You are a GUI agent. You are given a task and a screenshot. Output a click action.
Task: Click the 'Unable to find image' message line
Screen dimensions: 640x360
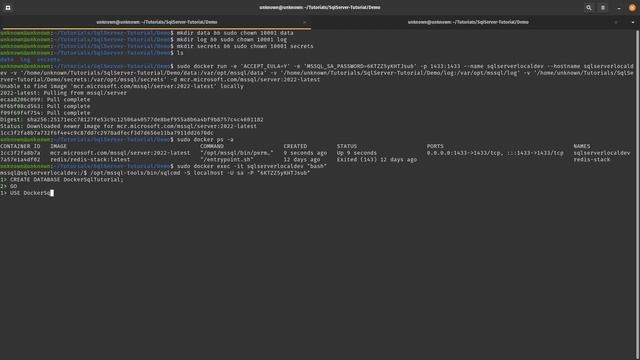pyautogui.click(x=122, y=86)
